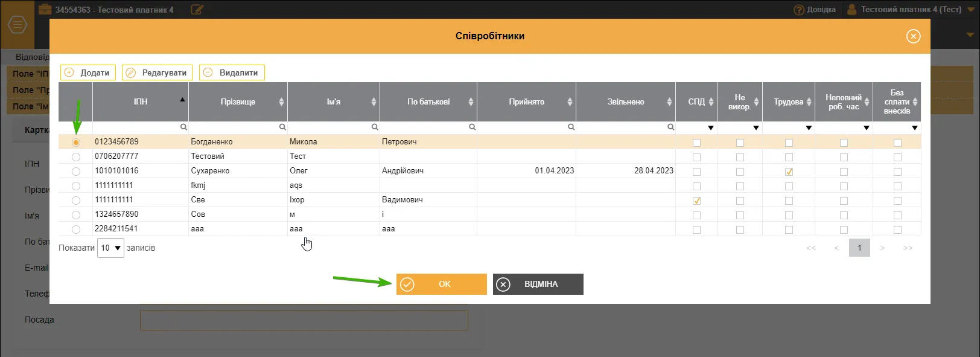Image resolution: width=980 pixels, height=357 pixels.
Task: Sort by Ім'я column
Action: tap(374, 102)
